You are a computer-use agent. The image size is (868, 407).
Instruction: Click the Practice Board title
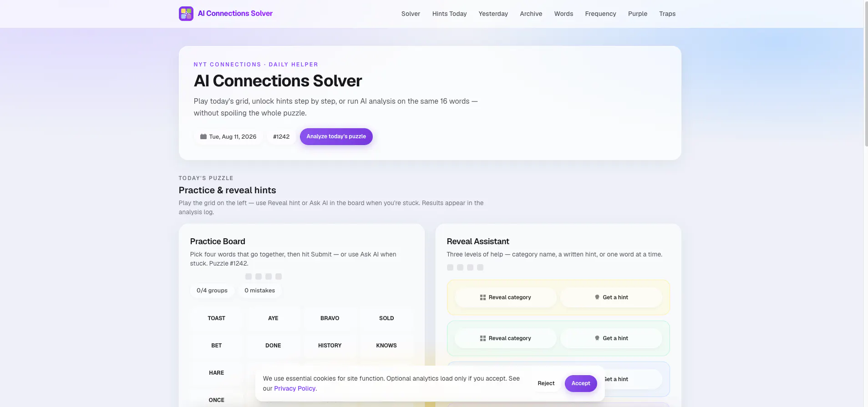218,241
